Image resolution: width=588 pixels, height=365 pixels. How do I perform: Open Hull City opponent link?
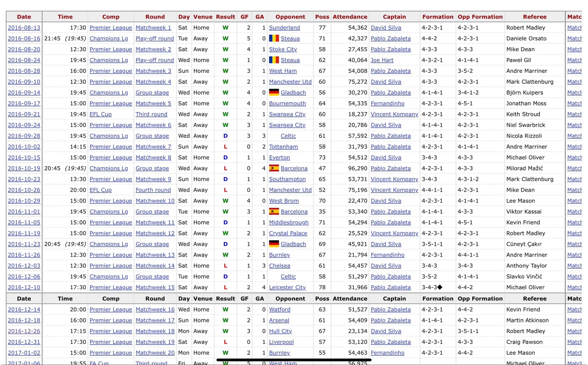point(281,331)
